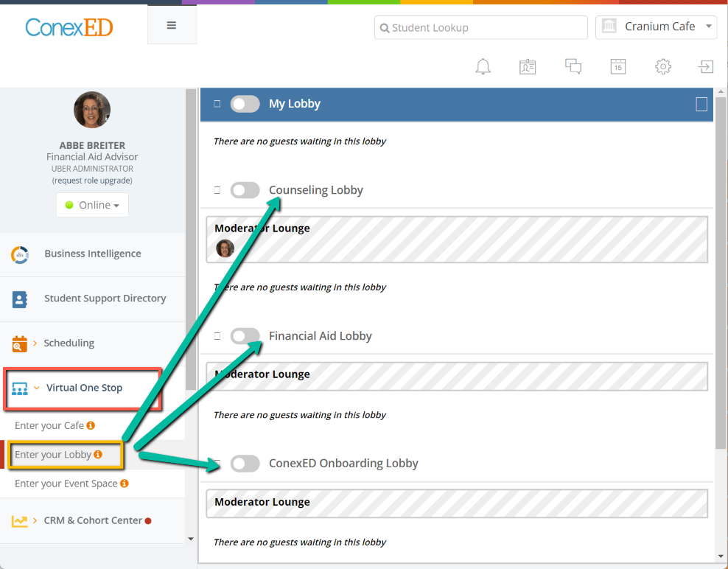Open the hamburger menu button
Screen dimensions: 728x569
[x=172, y=25]
